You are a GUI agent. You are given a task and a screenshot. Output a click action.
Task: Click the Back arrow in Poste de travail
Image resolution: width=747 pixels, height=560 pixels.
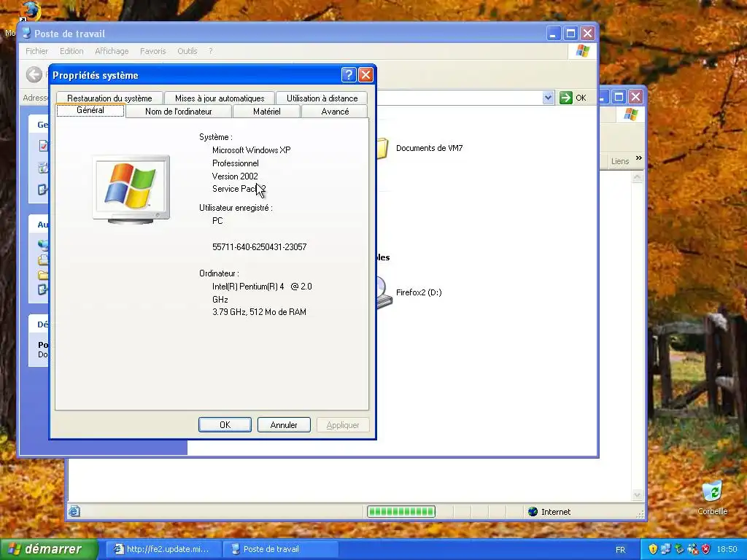34,74
